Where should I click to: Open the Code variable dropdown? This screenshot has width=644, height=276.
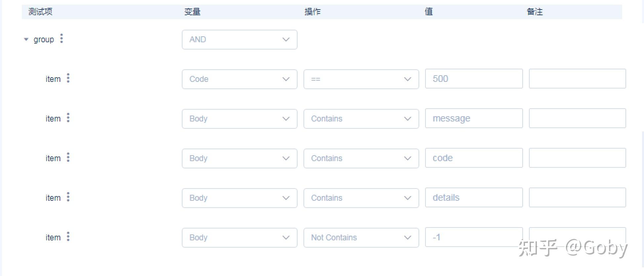pos(239,79)
